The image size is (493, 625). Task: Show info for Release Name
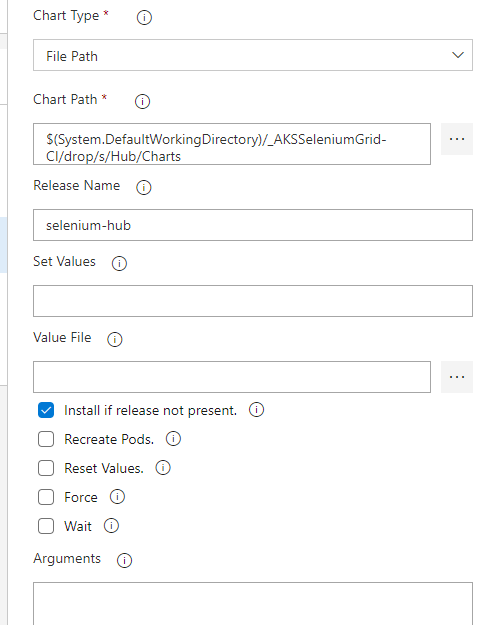pyautogui.click(x=143, y=187)
